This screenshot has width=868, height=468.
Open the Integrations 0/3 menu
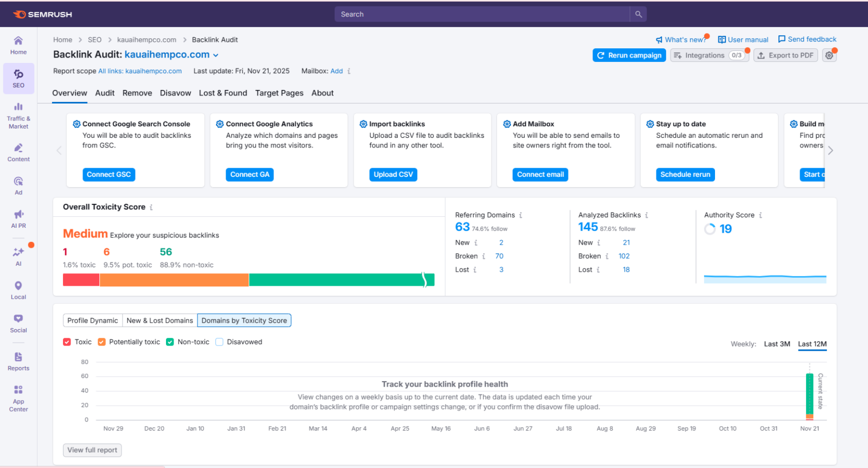710,55
